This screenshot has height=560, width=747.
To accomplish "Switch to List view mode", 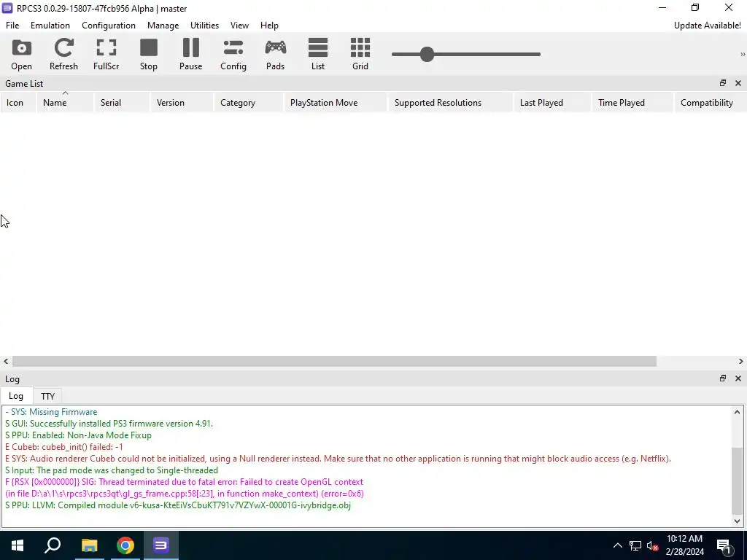I will pyautogui.click(x=318, y=54).
